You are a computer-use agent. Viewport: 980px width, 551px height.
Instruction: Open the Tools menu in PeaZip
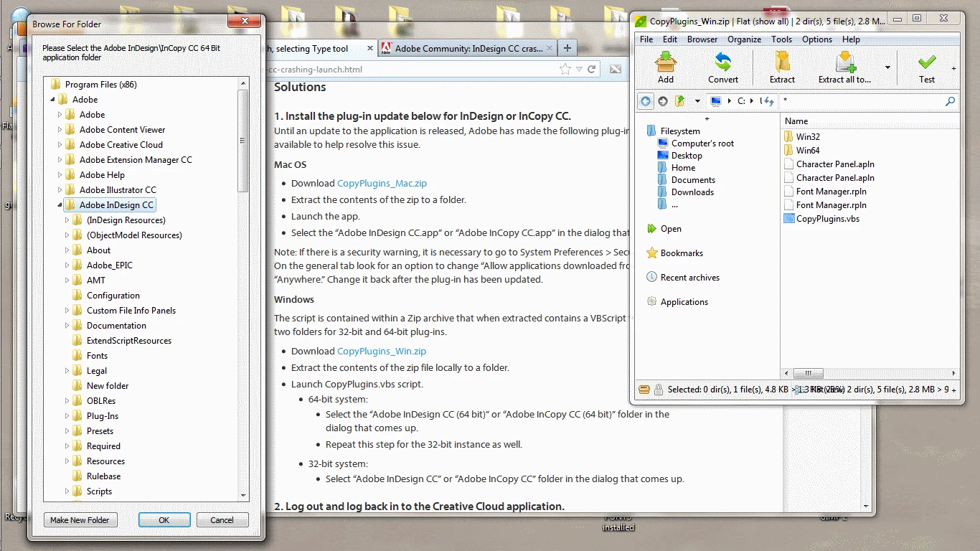pyautogui.click(x=782, y=39)
